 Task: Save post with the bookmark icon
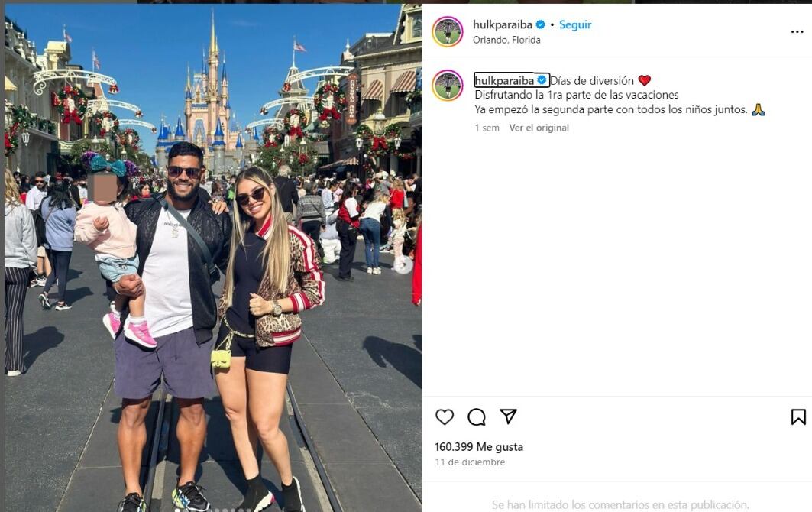click(798, 416)
